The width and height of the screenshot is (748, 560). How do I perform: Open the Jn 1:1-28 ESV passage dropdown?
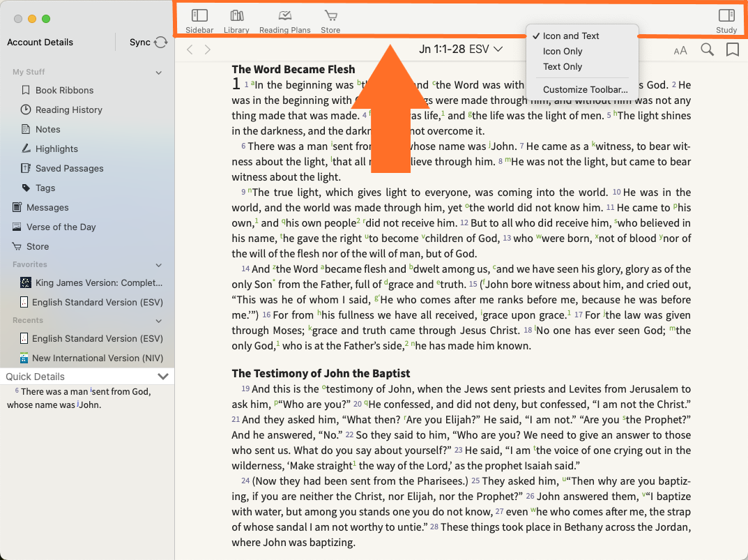[x=461, y=50]
